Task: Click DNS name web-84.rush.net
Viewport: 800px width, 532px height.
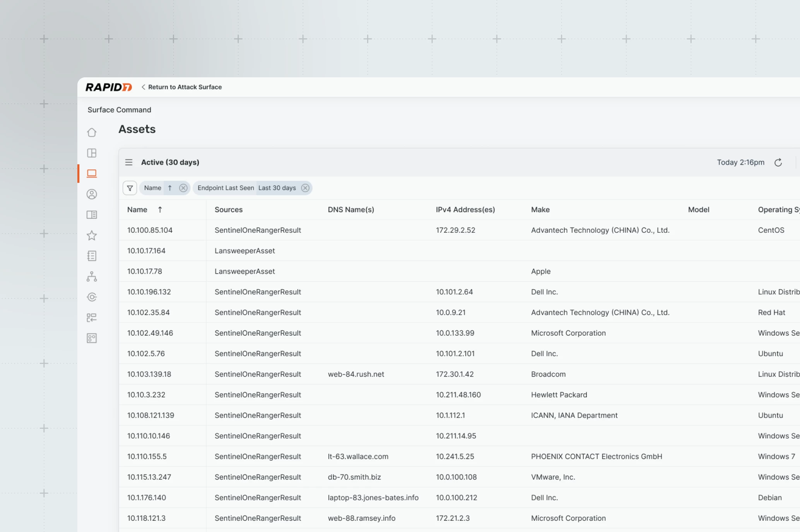Action: [x=356, y=374]
